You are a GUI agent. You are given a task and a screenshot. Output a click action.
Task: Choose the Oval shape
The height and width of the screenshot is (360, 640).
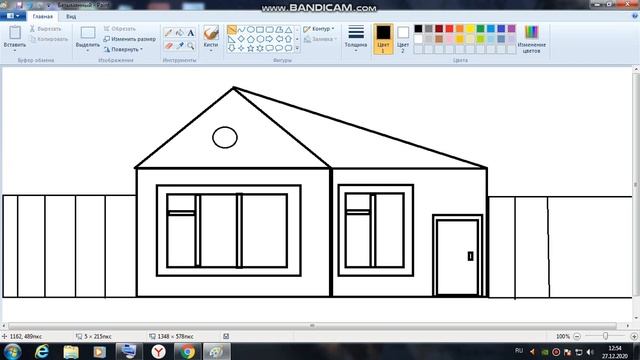(x=251, y=30)
